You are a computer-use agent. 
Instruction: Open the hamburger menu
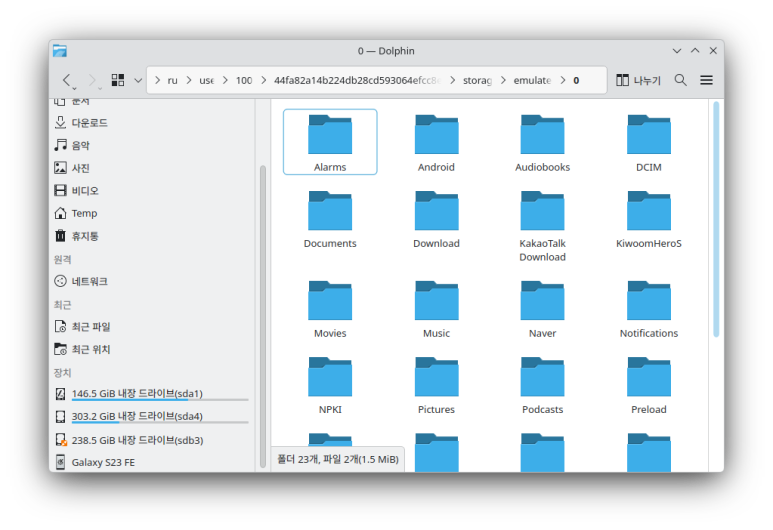pyautogui.click(x=706, y=80)
